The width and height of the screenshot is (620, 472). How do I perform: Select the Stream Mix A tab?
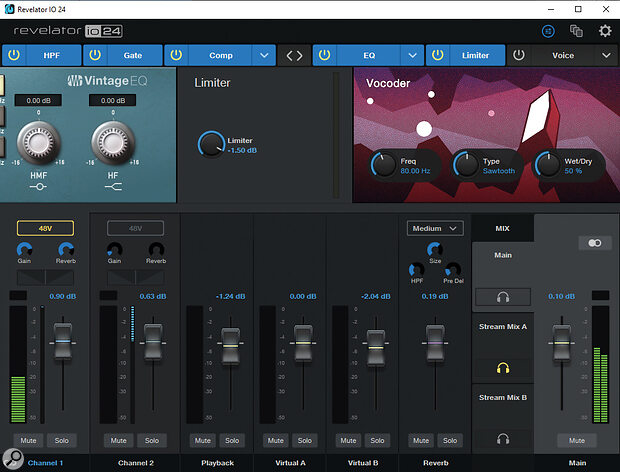pyautogui.click(x=503, y=327)
